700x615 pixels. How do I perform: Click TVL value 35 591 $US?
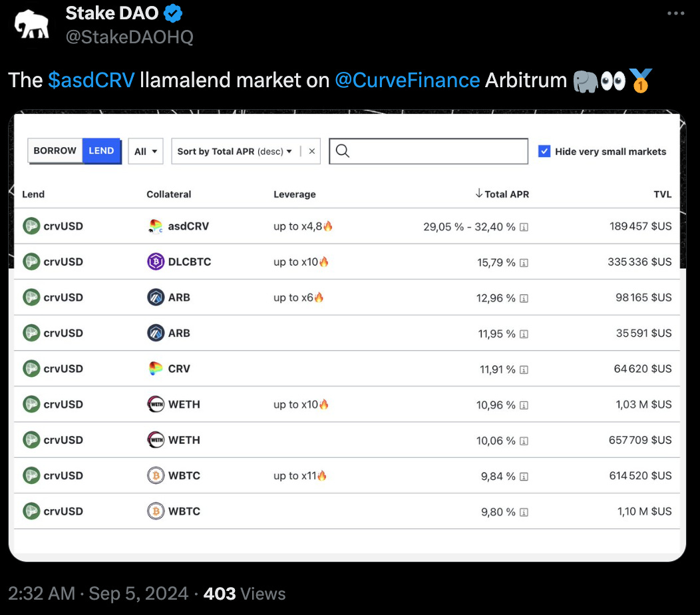click(x=643, y=333)
